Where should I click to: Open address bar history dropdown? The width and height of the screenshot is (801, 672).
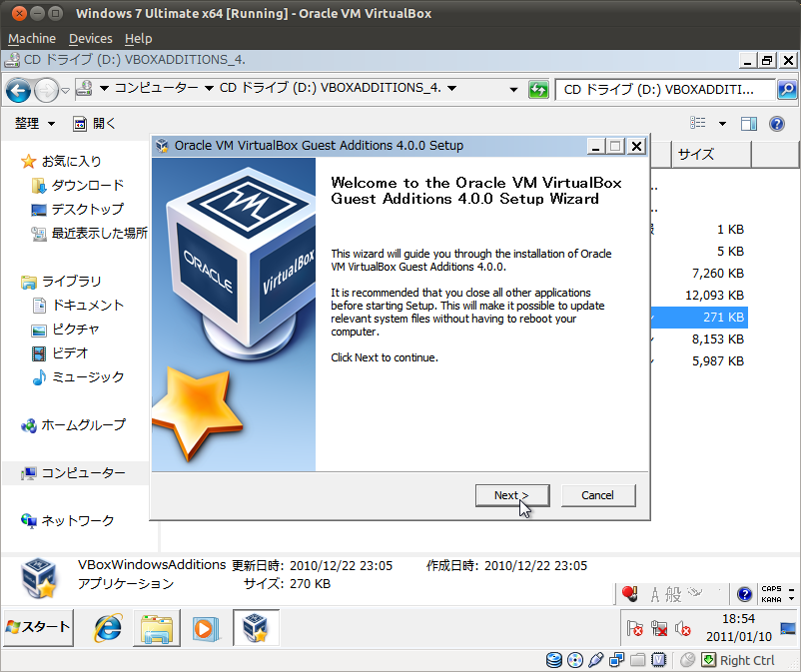pyautogui.click(x=513, y=90)
